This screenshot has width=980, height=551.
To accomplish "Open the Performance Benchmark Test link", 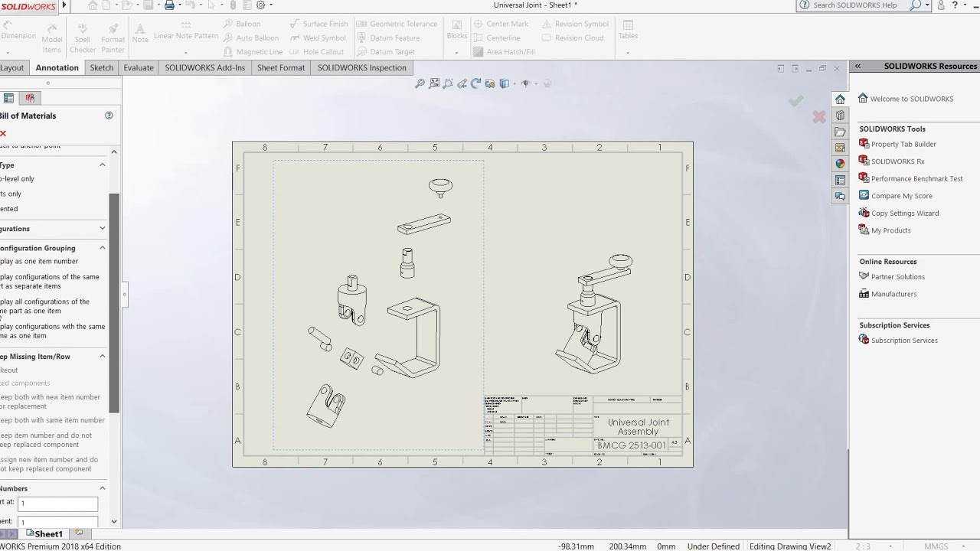I will click(x=916, y=178).
